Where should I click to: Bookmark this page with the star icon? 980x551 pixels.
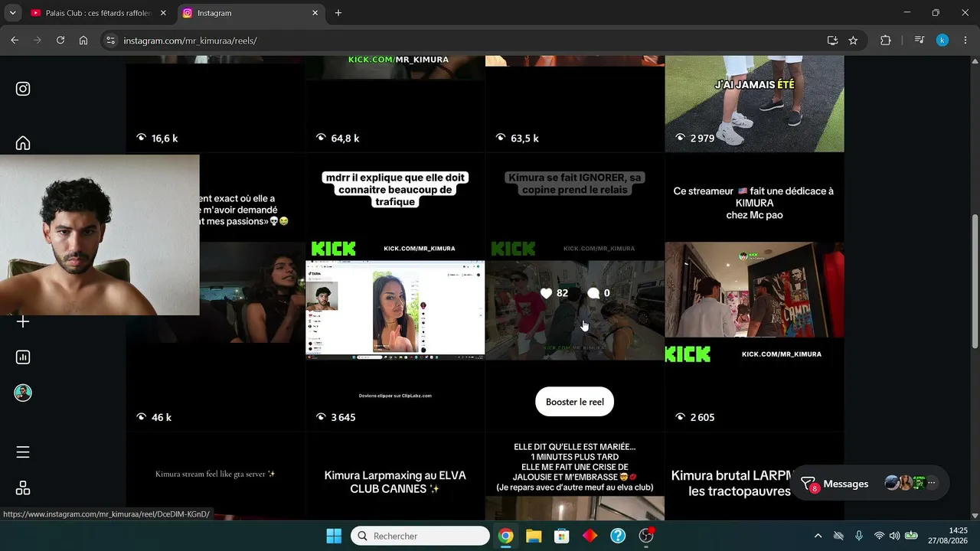[x=853, y=41]
